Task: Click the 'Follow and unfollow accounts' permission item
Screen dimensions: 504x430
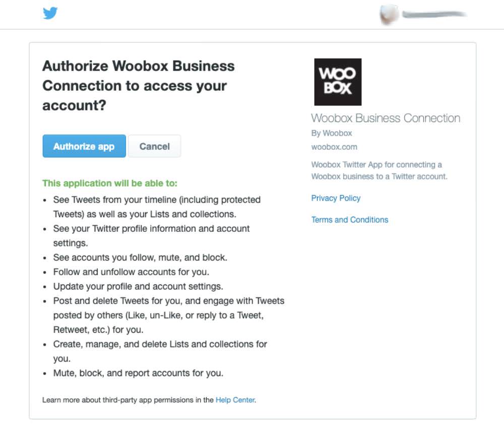Action: 131,272
